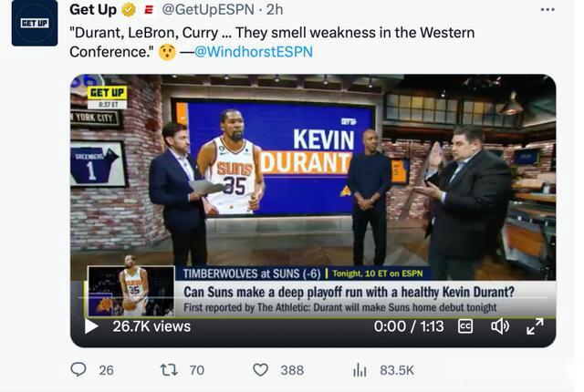Open the Get Up profile avatar

point(35,23)
